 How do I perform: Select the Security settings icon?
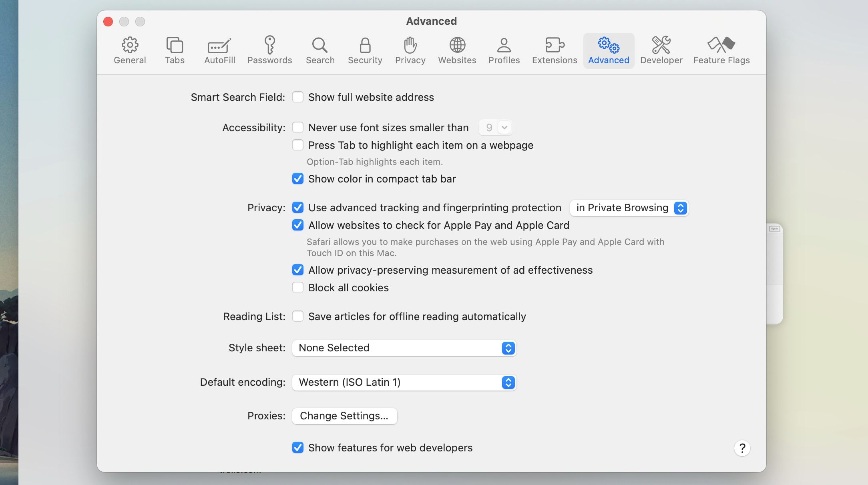click(365, 50)
